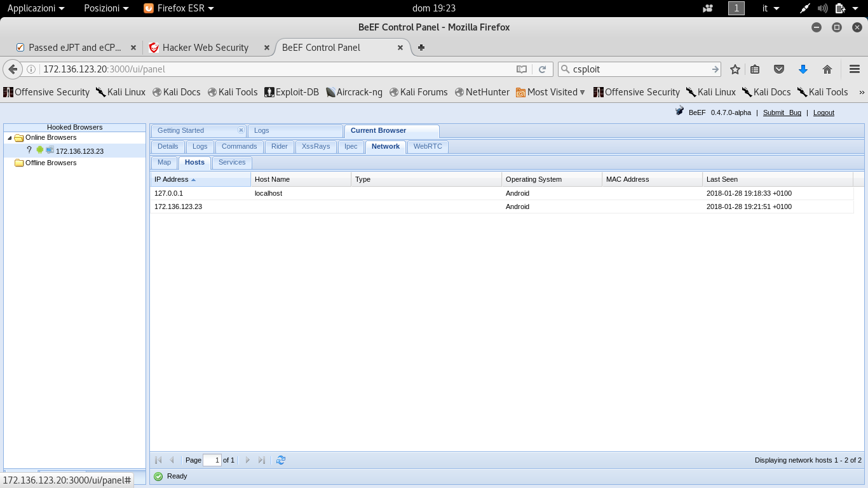Switch to the network Map subtab
This screenshot has width=868, height=488.
coord(164,163)
